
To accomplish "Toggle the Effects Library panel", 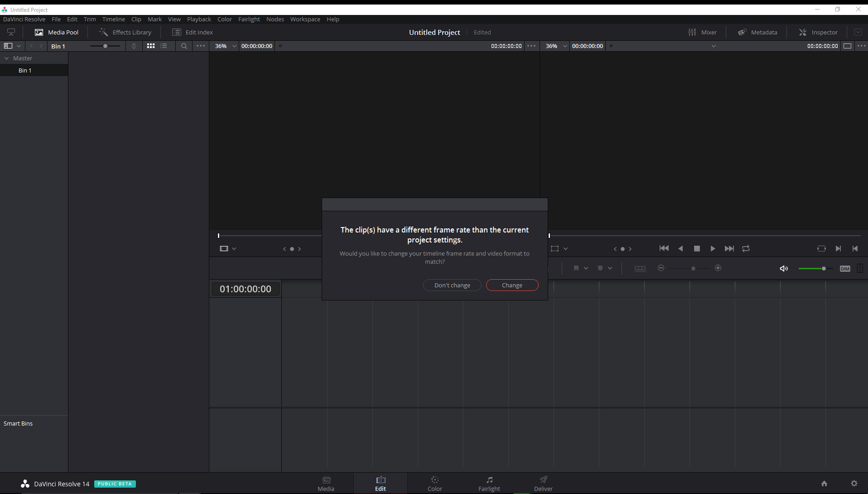I will (125, 32).
